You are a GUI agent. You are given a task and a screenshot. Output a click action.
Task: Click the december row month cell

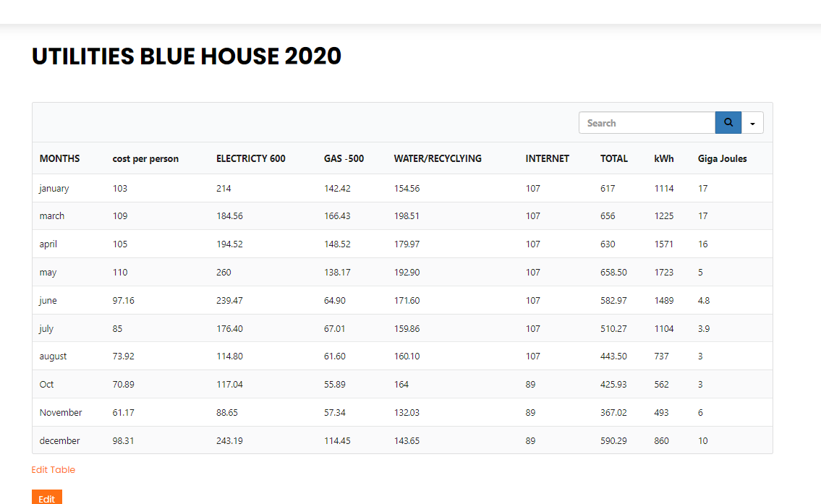[x=59, y=441]
